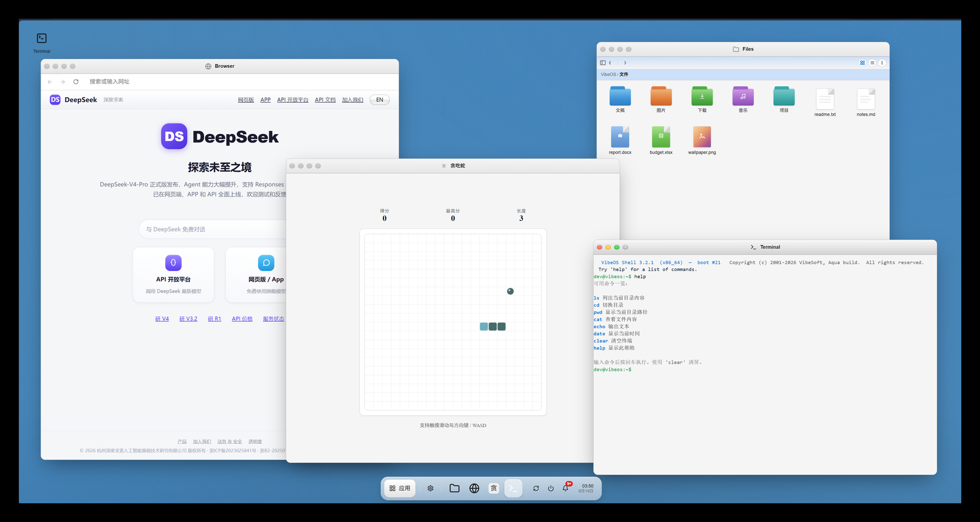
Task: Click the power icon in the dock
Action: click(551, 488)
